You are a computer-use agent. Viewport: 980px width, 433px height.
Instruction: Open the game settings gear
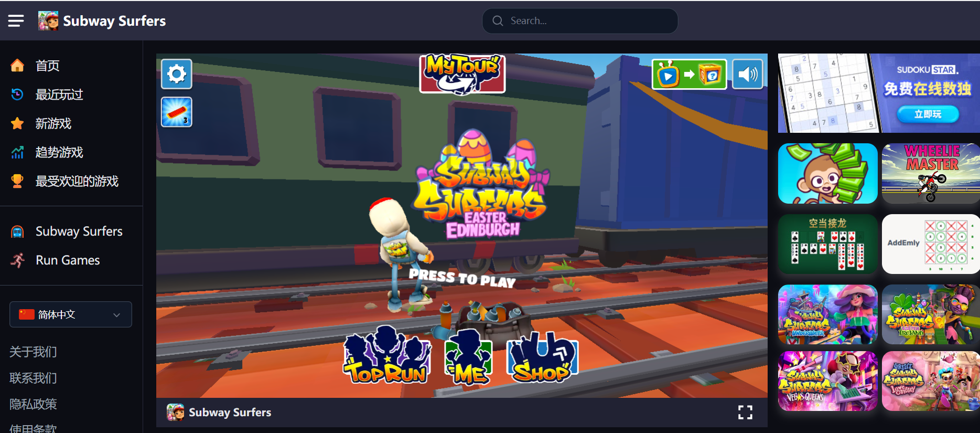177,74
